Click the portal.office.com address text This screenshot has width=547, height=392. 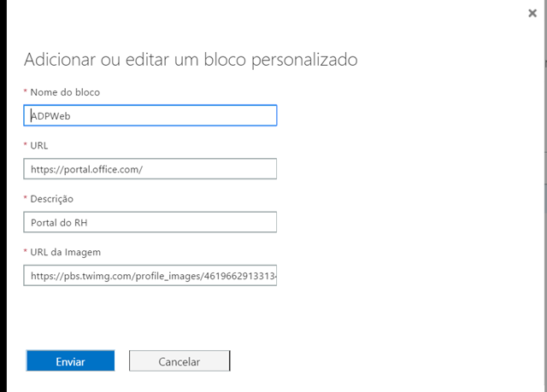pos(85,169)
